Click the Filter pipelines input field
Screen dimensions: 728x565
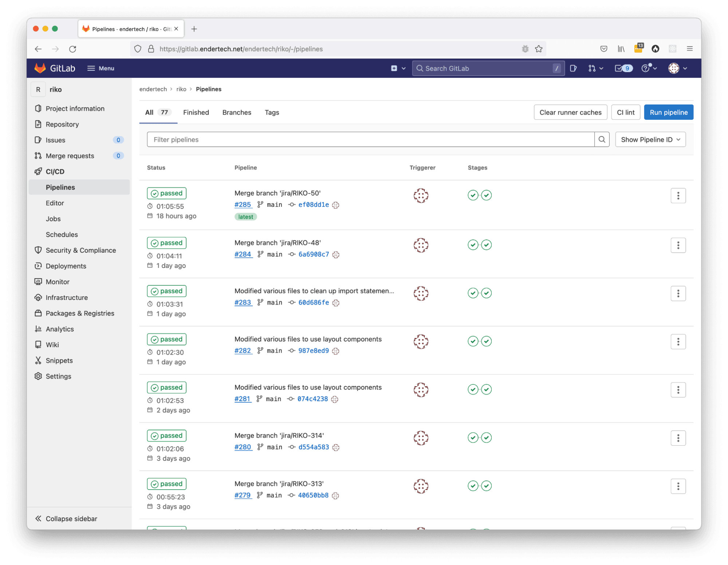click(x=370, y=139)
